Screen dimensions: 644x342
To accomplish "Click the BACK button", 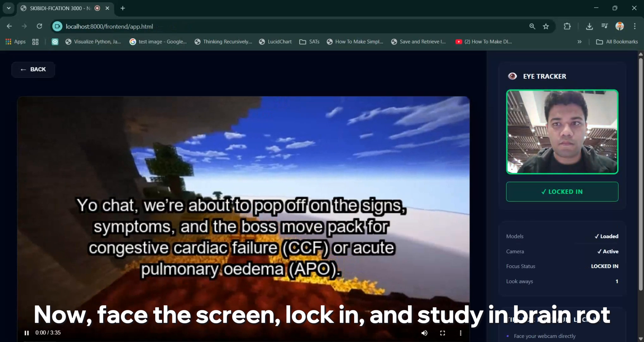I will pos(33,69).
